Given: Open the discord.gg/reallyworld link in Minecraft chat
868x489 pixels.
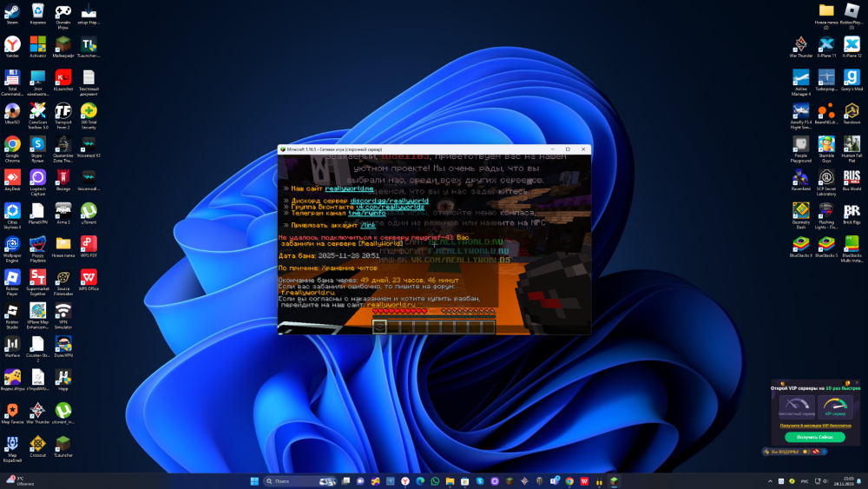Looking at the screenshot, I should 389,201.
